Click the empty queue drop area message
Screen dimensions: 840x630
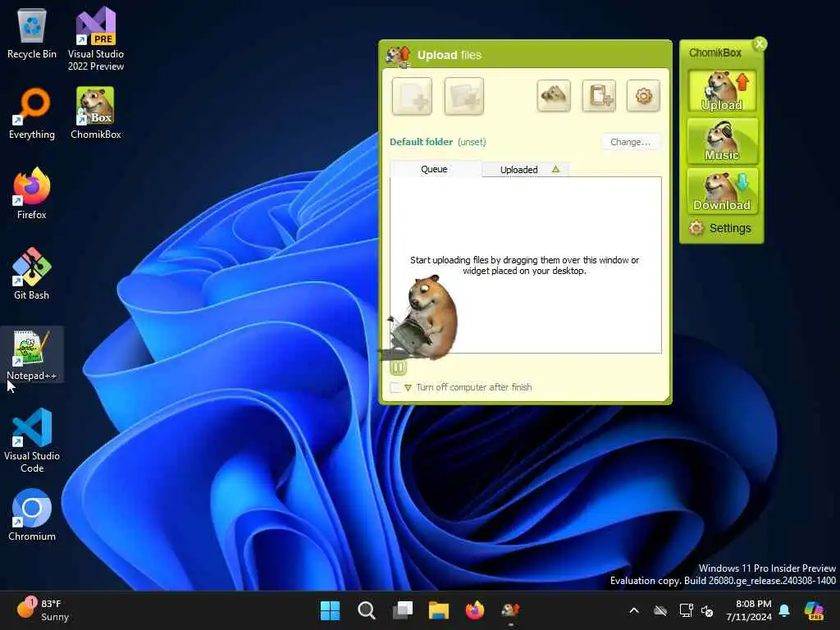(x=524, y=265)
